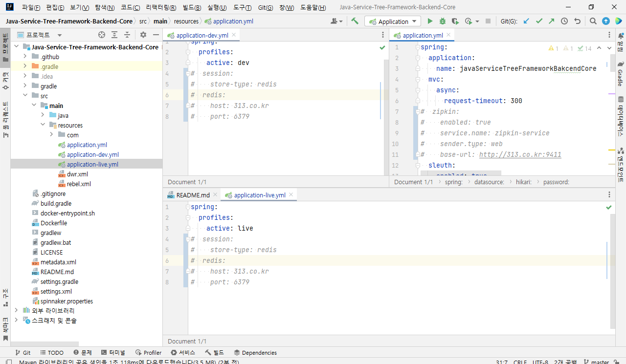This screenshot has height=364, width=626.
Task: Open the Git tool window at bottom
Action: (x=23, y=352)
